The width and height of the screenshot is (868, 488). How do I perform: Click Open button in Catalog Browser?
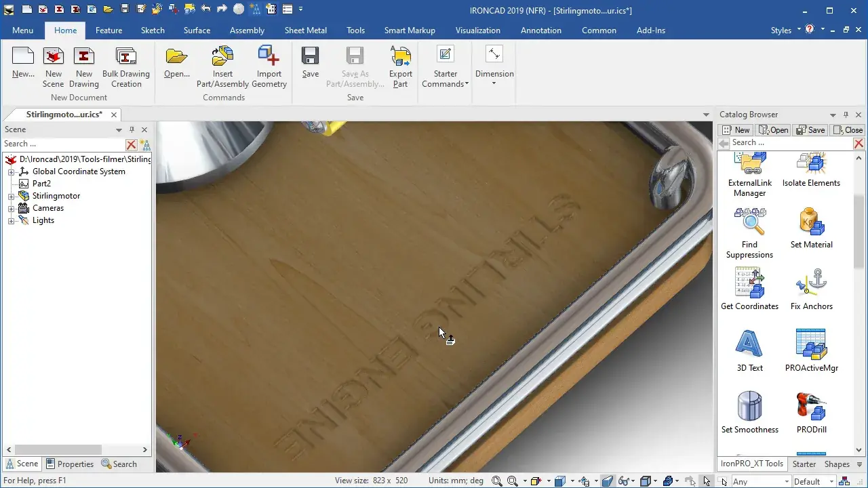774,129
